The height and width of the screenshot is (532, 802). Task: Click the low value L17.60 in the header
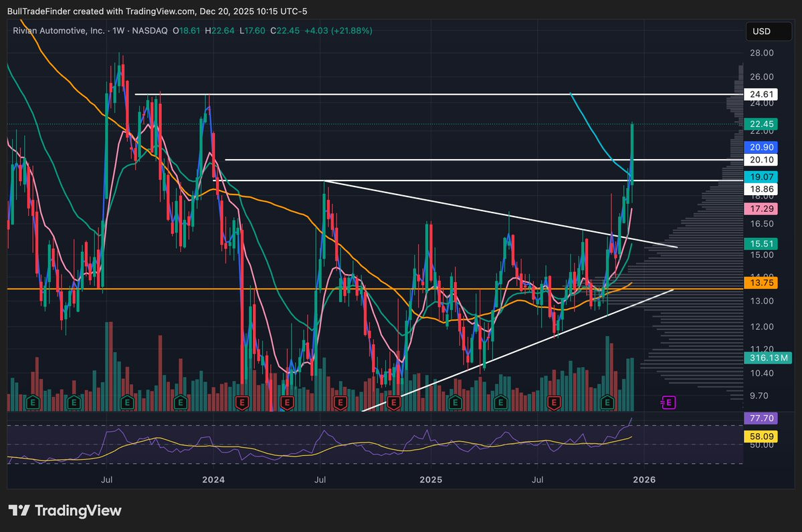pyautogui.click(x=252, y=31)
